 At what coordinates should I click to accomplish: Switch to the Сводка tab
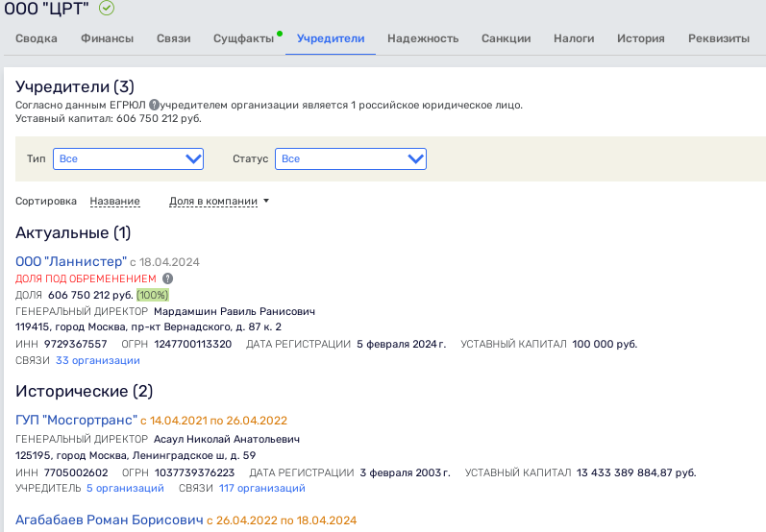click(37, 38)
